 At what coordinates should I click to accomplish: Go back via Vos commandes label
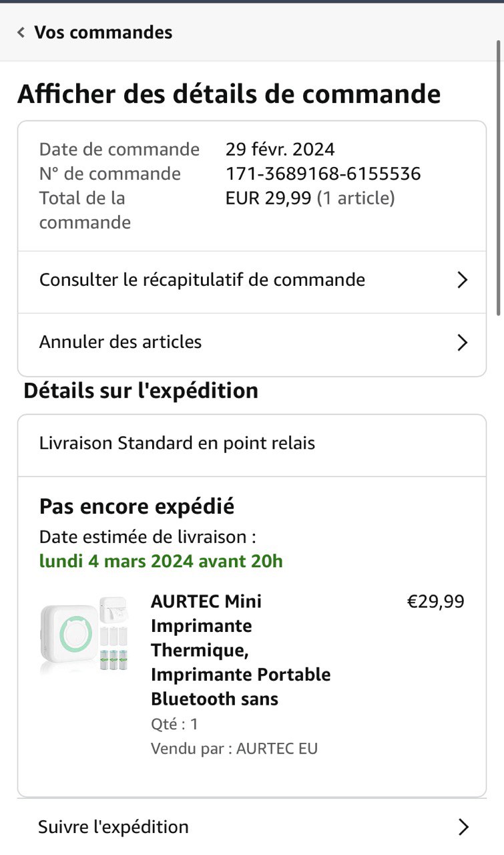(x=103, y=33)
